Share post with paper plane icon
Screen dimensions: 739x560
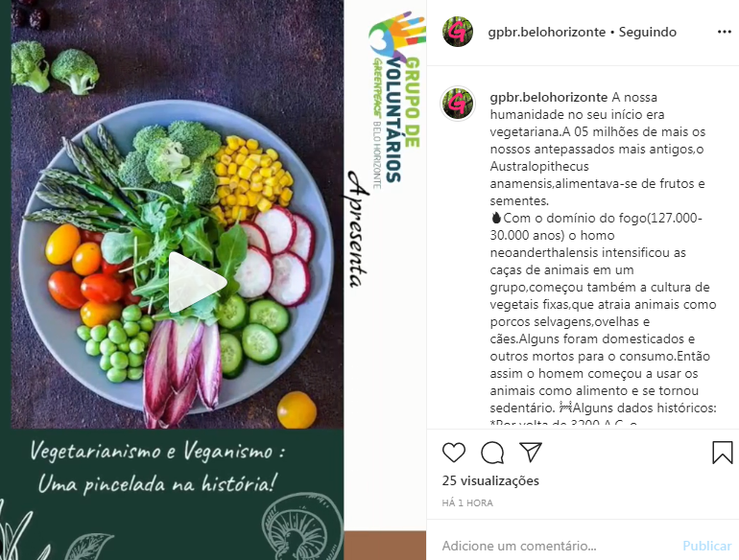point(531,453)
